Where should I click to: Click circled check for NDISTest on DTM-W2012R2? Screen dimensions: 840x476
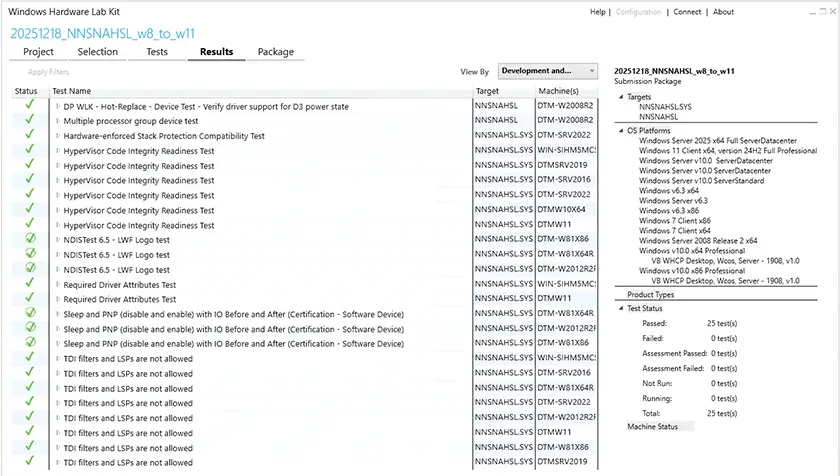(x=31, y=268)
